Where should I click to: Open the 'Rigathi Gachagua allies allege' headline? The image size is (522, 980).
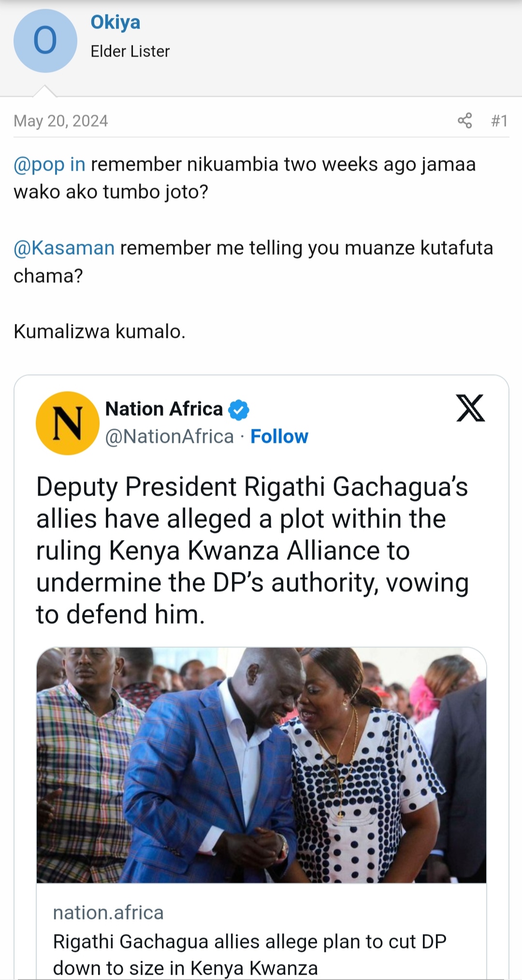(x=250, y=954)
